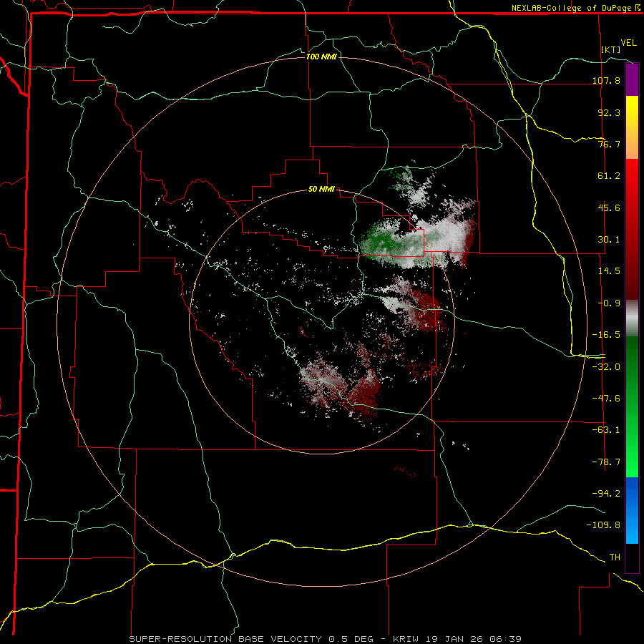This screenshot has width=644, height=644.
Task: Click the 50 NMI range ring label
Action: point(321,190)
